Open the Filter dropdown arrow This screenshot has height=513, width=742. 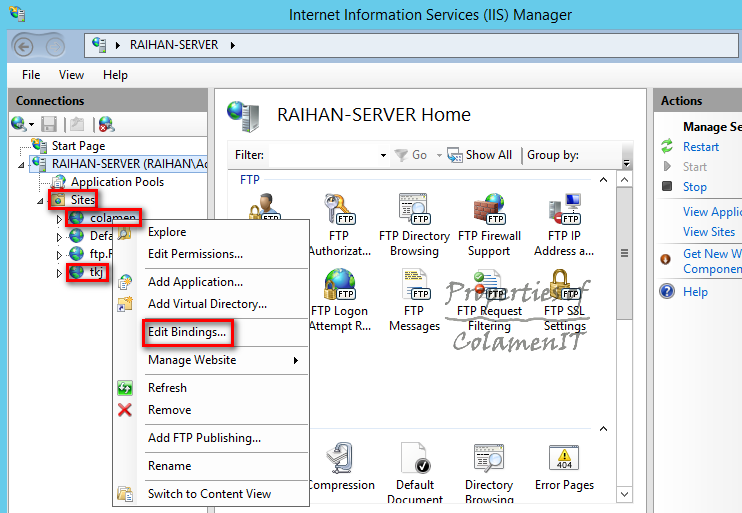click(383, 155)
